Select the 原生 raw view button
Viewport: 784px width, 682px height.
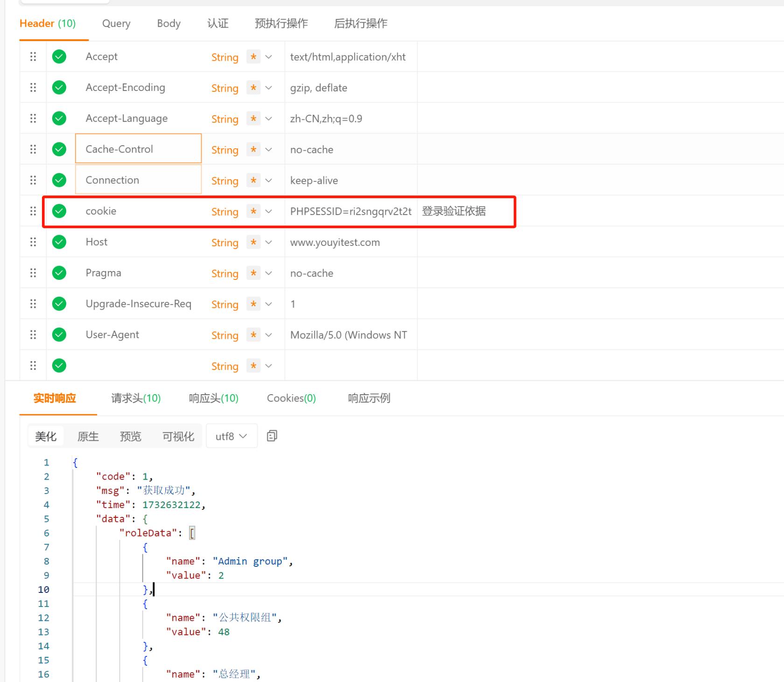coord(88,436)
